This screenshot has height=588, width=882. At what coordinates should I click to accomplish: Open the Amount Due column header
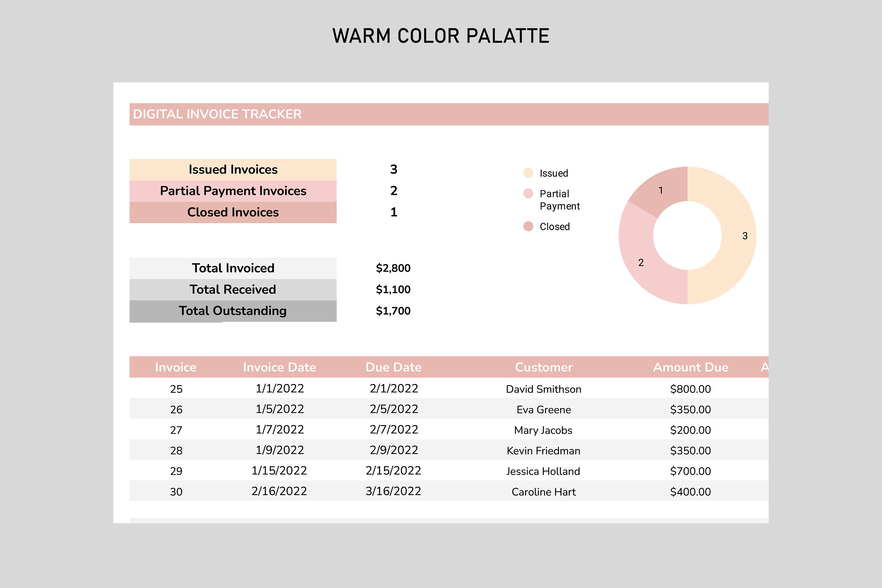[690, 367]
